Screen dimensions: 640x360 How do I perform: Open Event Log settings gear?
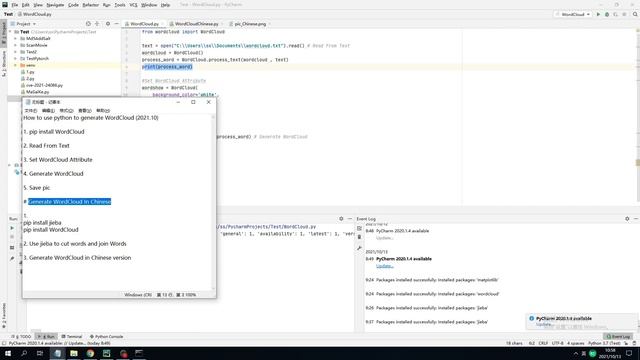tap(627, 219)
